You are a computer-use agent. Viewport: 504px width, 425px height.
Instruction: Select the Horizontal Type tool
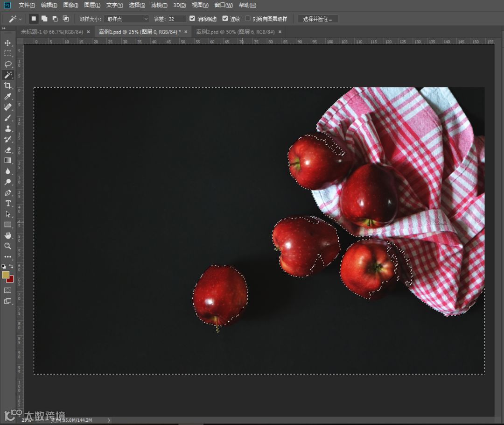click(8, 203)
